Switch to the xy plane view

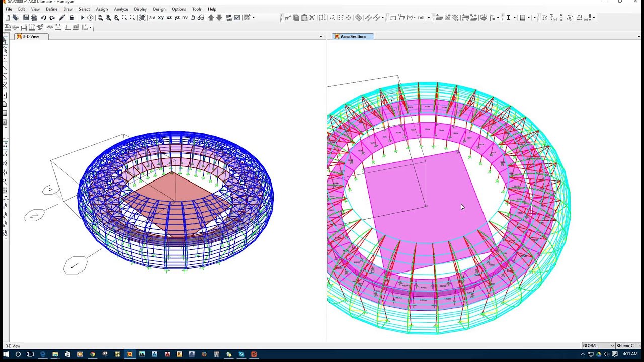point(161,18)
